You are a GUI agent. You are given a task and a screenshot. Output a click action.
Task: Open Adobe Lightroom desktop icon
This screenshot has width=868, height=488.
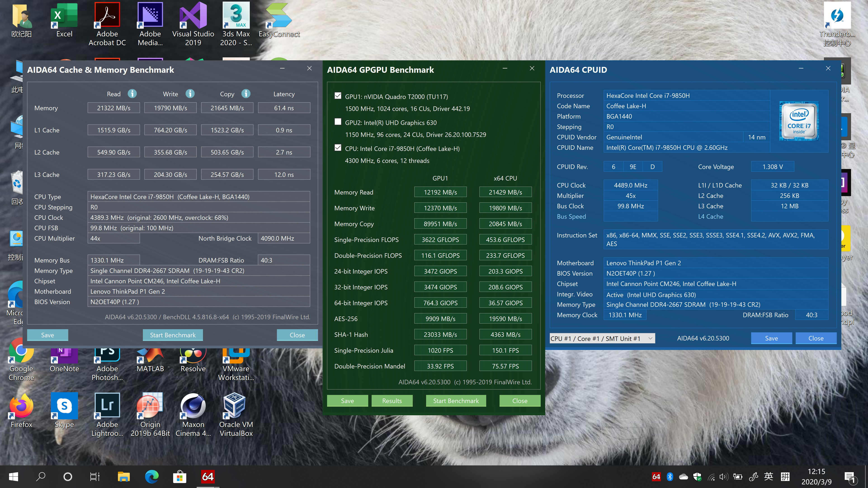(x=107, y=415)
